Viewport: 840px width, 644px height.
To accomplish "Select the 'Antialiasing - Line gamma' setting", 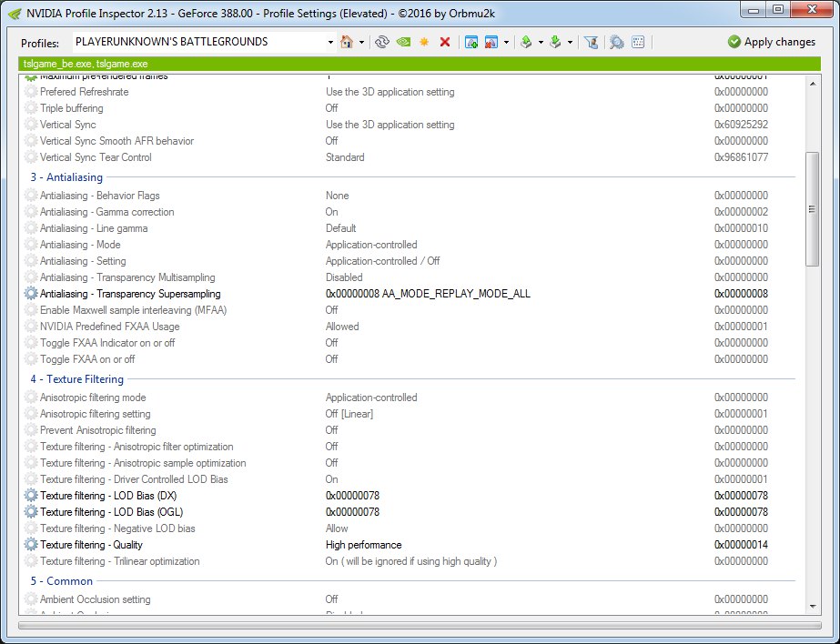I will pyautogui.click(x=94, y=228).
